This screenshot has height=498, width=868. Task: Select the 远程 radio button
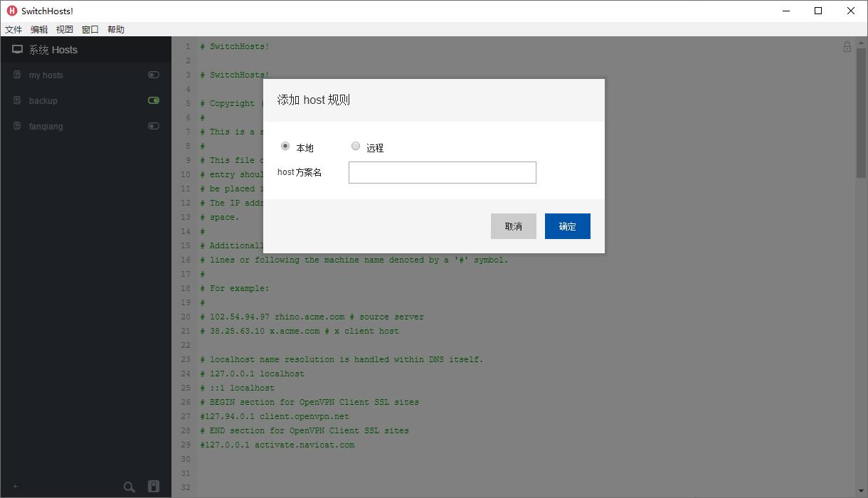356,147
